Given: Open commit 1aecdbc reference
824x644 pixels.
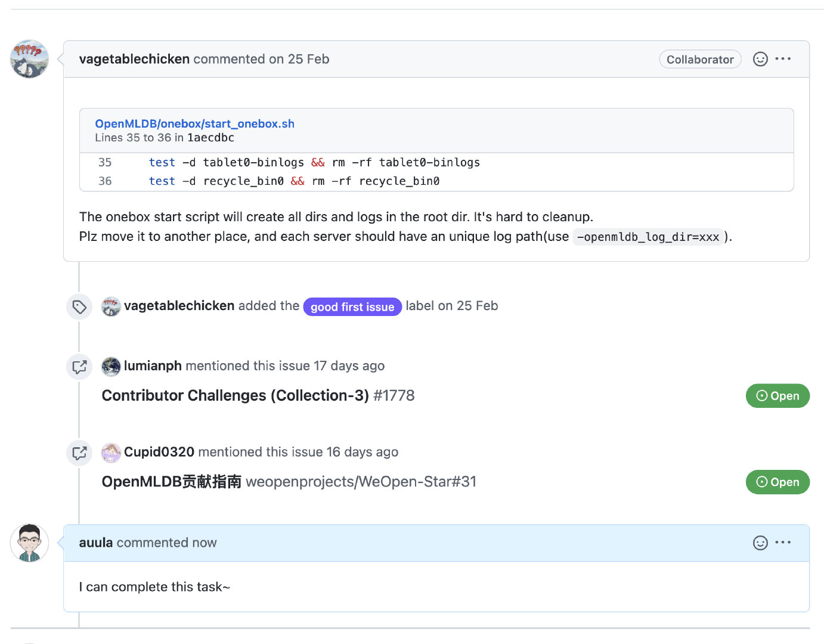Looking at the screenshot, I should coord(210,138).
